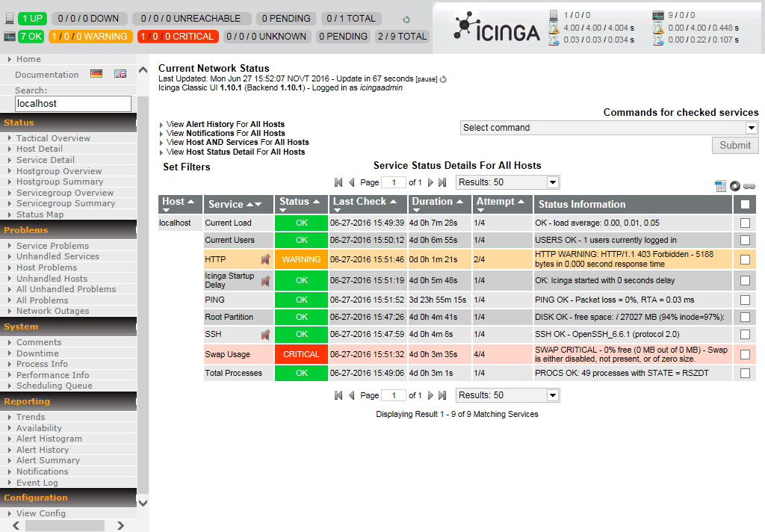The image size is (765, 532).
Task: Open the German documentation flag icon
Action: 96,74
